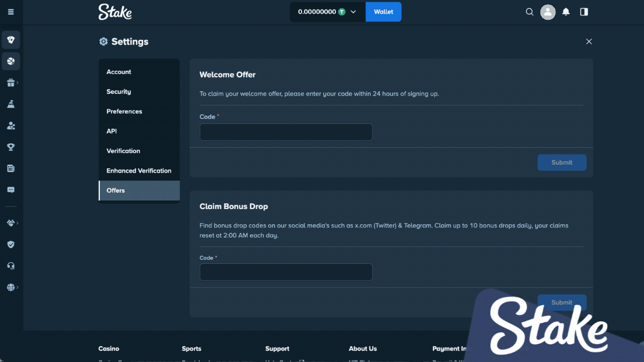Open the Casino cards icon
The image size is (644, 362).
point(11,40)
